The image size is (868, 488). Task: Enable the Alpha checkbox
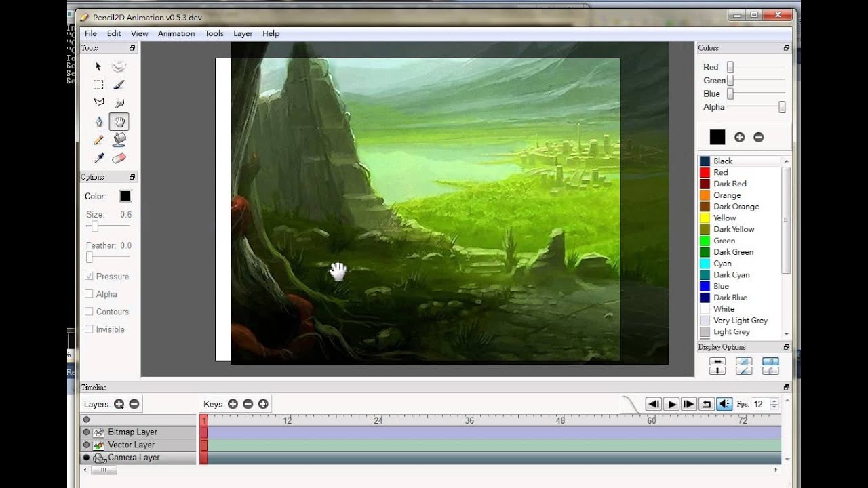[x=89, y=293]
